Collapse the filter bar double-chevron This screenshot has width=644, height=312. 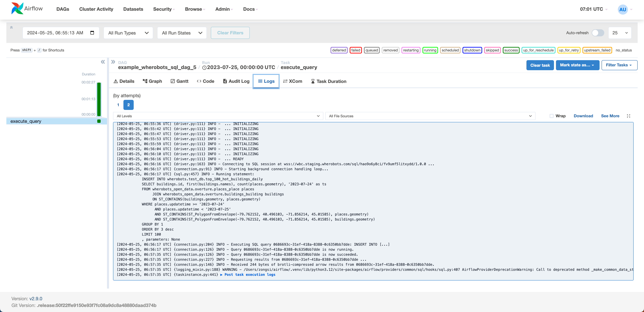[11, 27]
